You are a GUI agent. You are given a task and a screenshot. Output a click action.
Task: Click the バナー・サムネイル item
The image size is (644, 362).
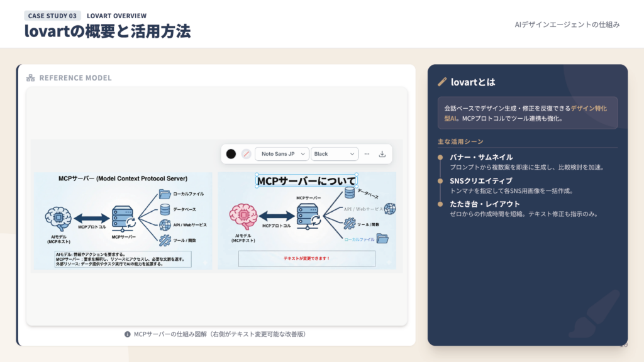(x=481, y=157)
